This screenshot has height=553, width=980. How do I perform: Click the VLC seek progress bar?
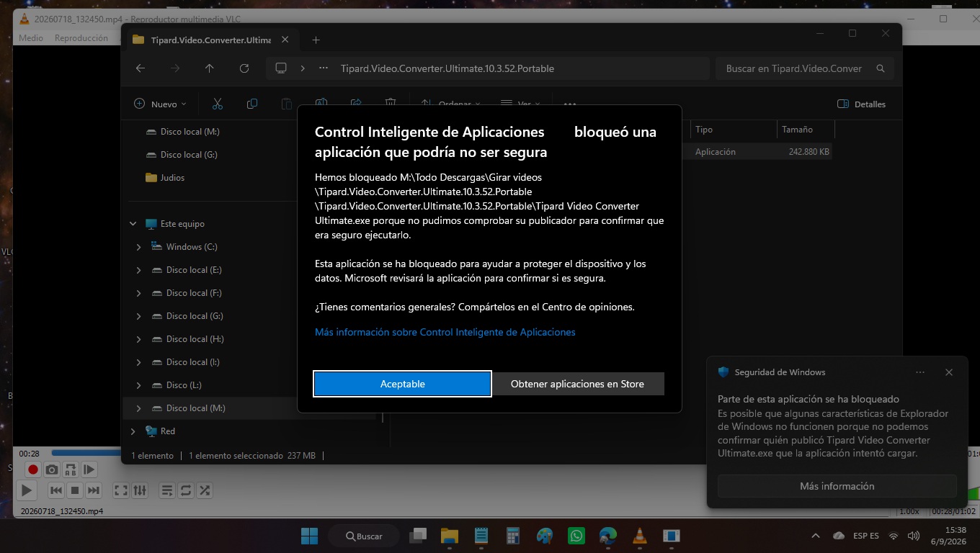tap(86, 453)
